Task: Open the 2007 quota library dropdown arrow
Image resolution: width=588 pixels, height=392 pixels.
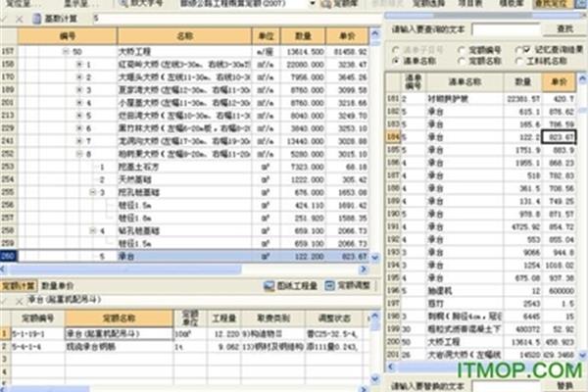Action: pos(313,4)
